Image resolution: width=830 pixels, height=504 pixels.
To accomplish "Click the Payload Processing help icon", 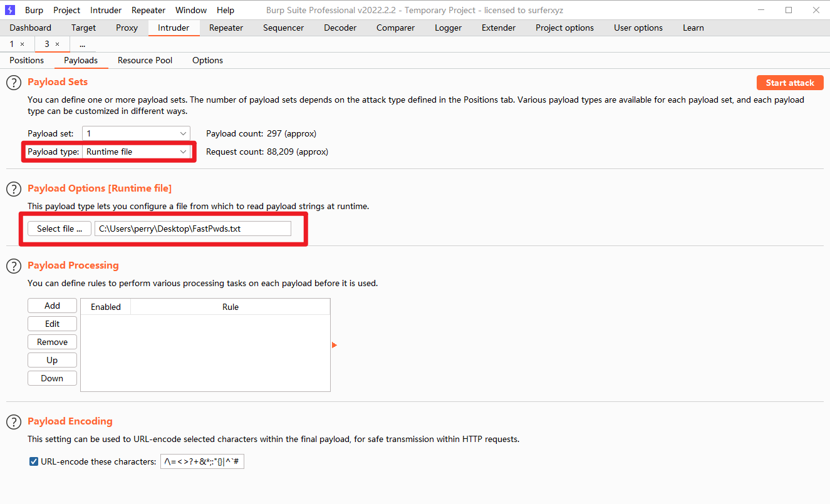I will [x=14, y=266].
